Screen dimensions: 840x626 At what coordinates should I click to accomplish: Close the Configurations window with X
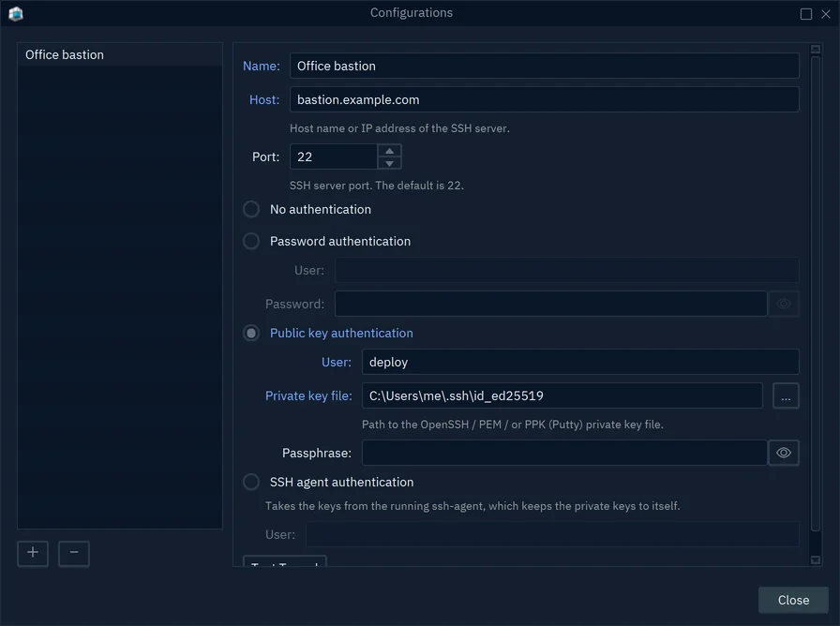[x=826, y=14]
